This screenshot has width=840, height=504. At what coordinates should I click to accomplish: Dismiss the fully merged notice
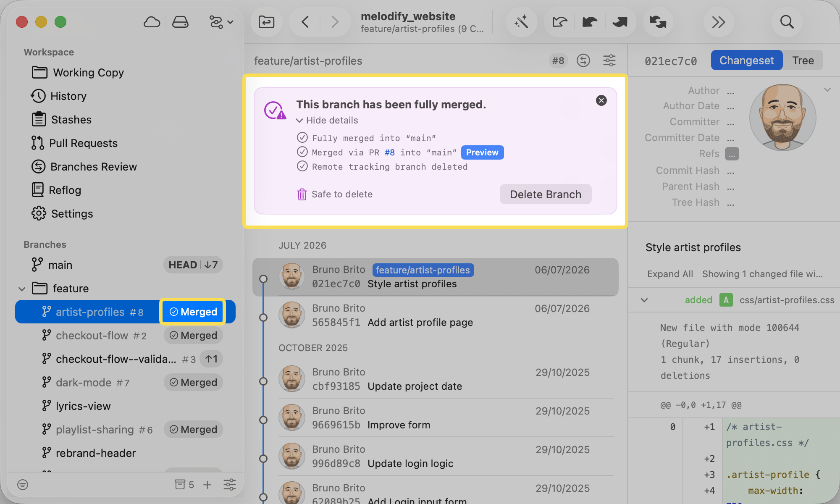click(x=601, y=100)
